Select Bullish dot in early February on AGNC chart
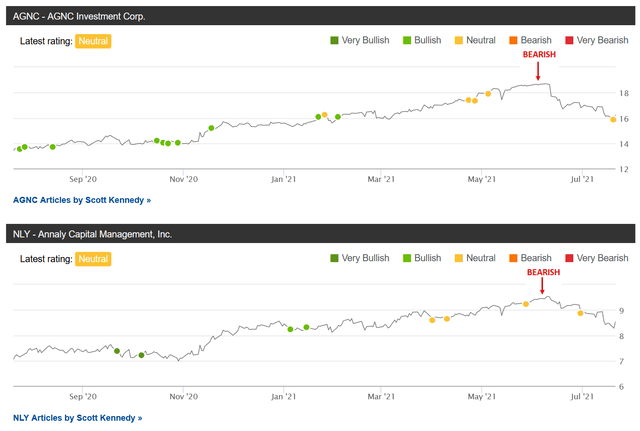The height and width of the screenshot is (431, 640). point(338,117)
